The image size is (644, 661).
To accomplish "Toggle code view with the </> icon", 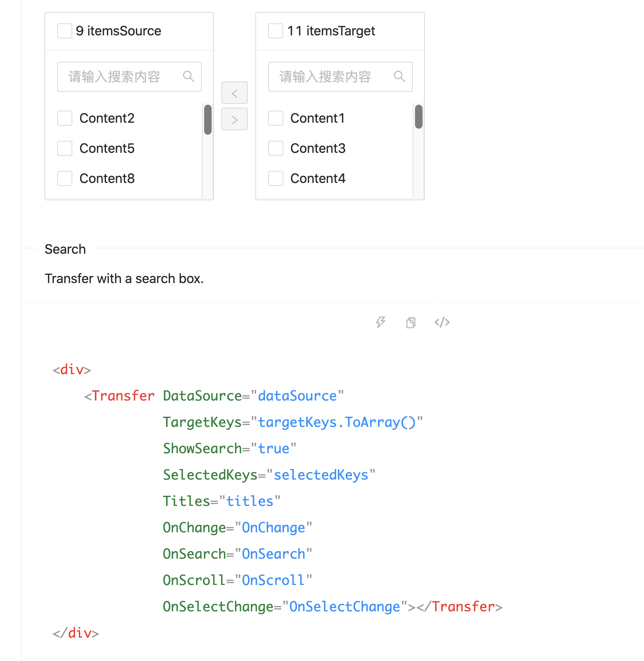I will 441,322.
